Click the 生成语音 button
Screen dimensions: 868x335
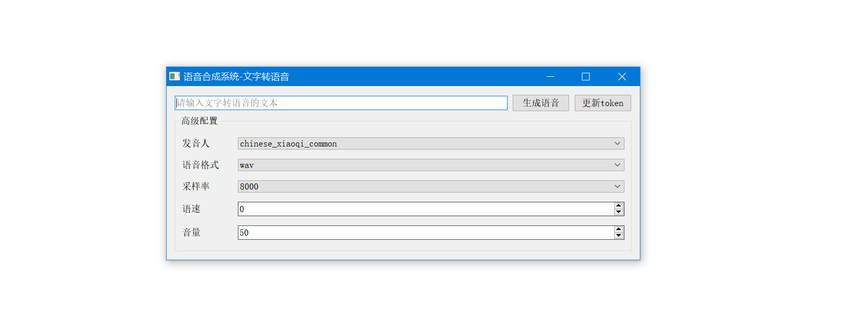pos(541,103)
